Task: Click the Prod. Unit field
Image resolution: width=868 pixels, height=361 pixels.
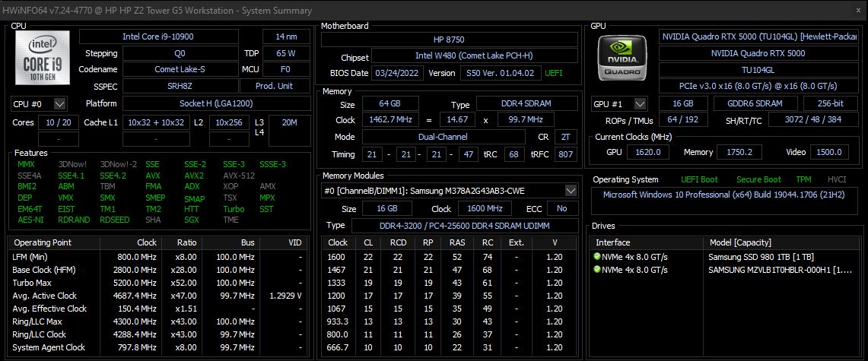Action: [x=275, y=86]
